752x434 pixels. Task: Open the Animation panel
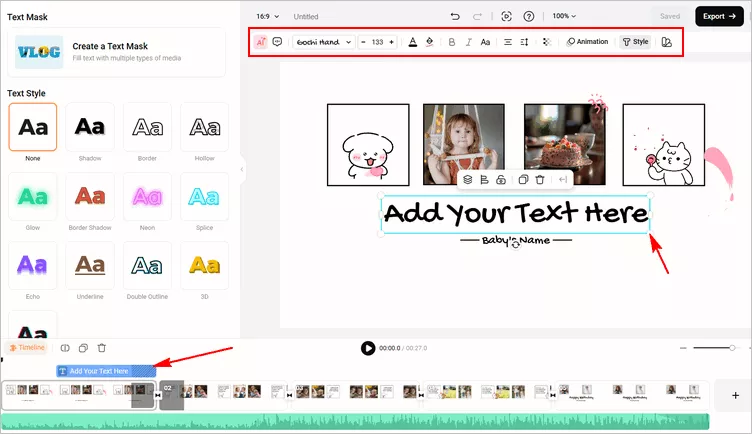tap(587, 42)
